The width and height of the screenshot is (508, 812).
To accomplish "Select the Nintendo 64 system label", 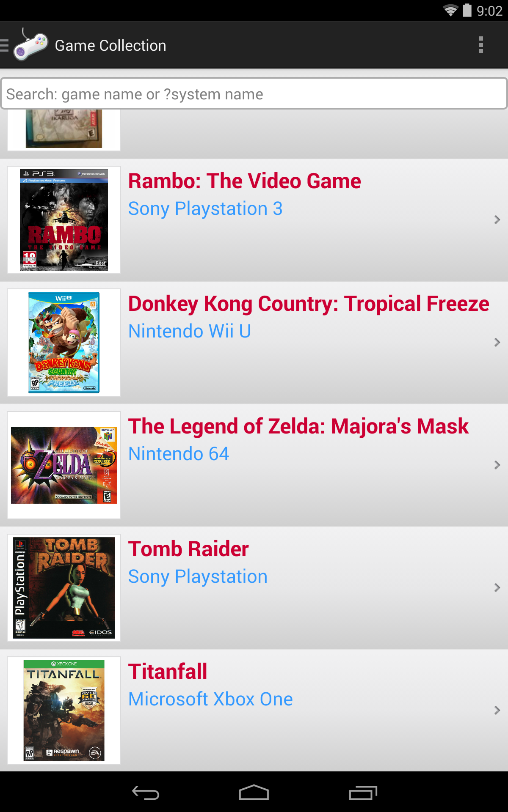I will 179,454.
